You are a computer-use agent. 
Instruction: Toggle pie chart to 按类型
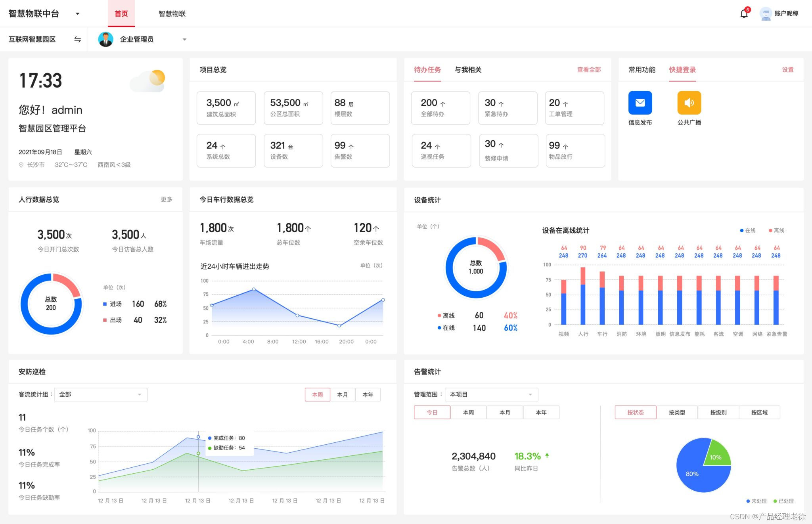click(677, 413)
